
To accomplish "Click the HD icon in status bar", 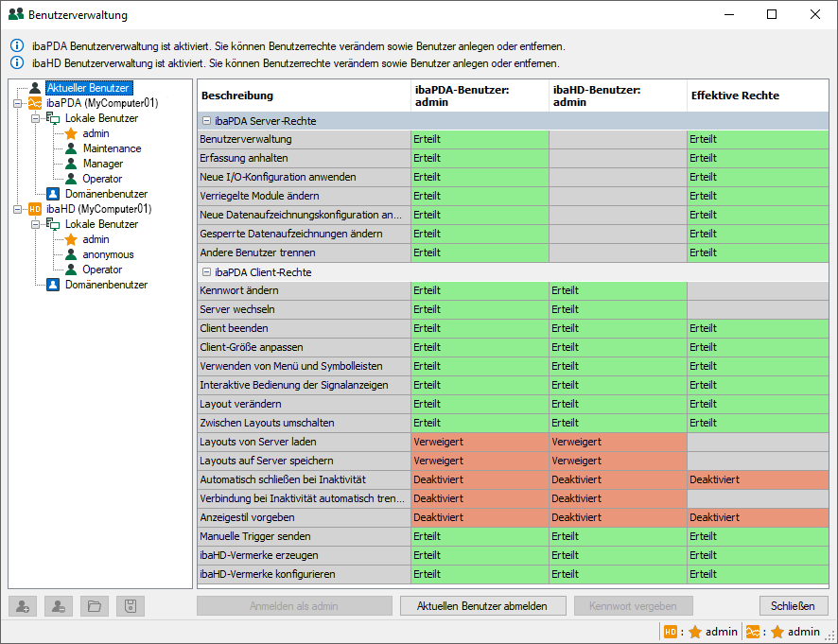I will click(x=671, y=632).
